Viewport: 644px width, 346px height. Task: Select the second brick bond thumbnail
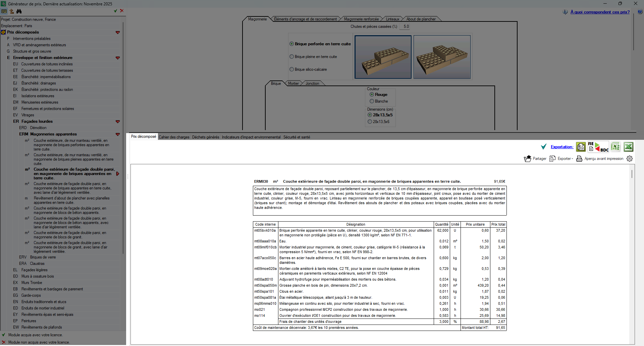tap(442, 57)
